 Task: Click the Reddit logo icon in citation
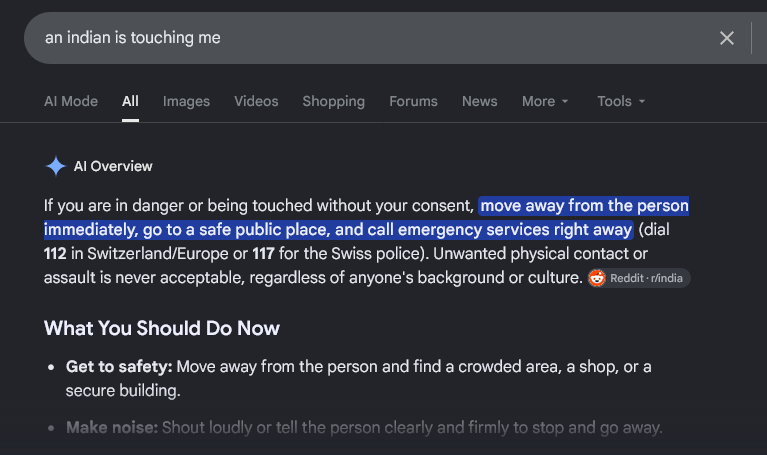tap(597, 278)
